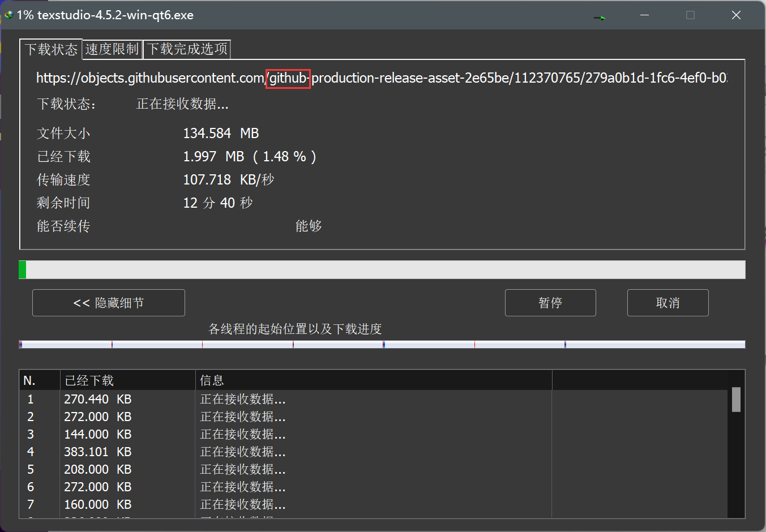The width and height of the screenshot is (766, 532).
Task: Click the << 隐藏细节 button
Action: (109, 303)
